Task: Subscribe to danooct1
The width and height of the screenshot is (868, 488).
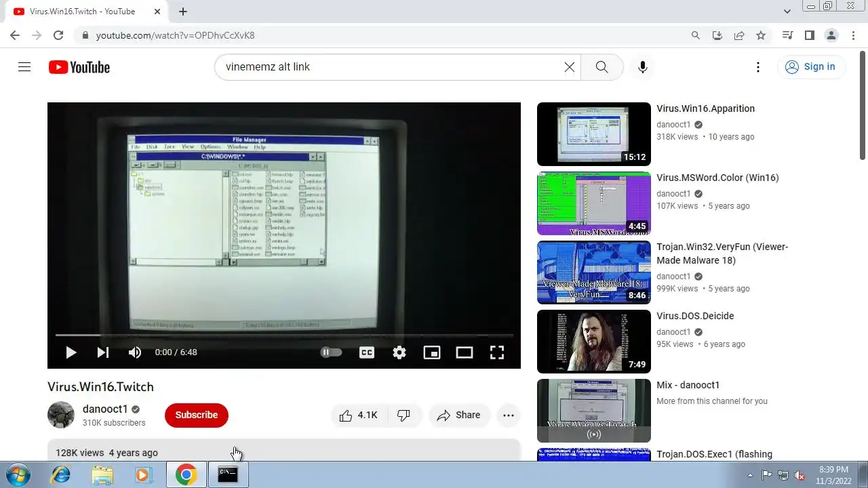Action: pos(197,415)
